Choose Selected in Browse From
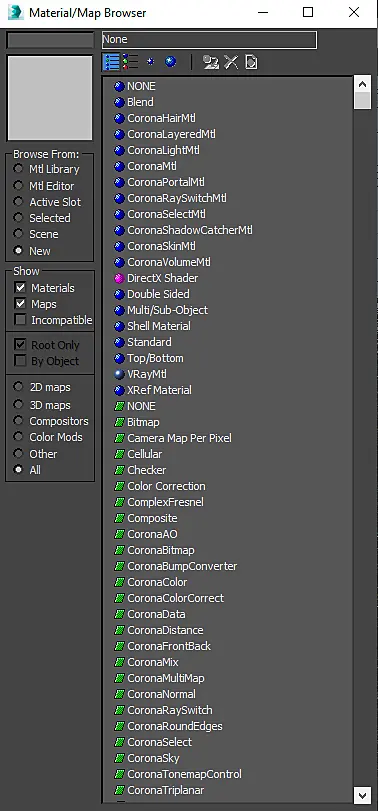 tap(19, 218)
